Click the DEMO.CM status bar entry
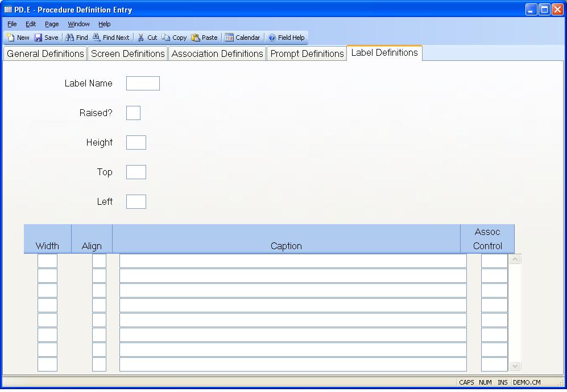The width and height of the screenshot is (567, 392). click(527, 382)
